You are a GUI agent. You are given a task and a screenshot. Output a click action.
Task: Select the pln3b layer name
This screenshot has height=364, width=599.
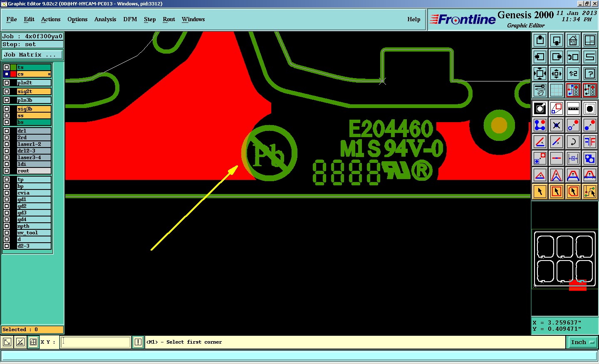tap(34, 100)
